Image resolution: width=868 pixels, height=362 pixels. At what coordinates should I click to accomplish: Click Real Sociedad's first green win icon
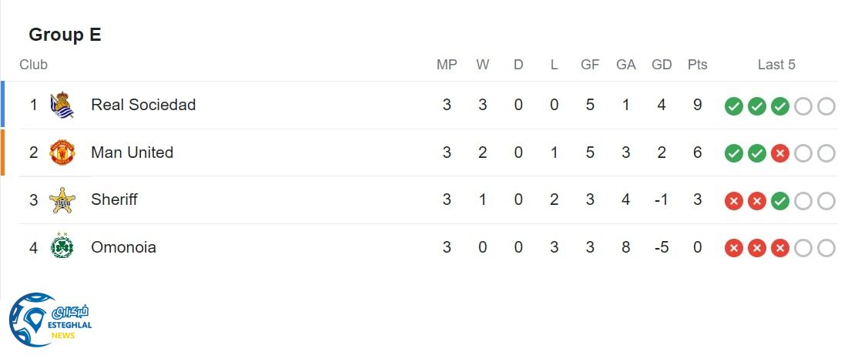[x=734, y=106]
